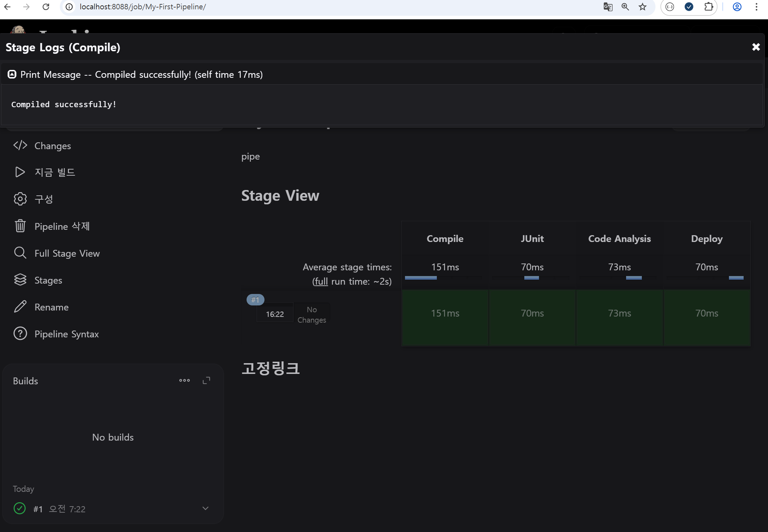
Task: Click the Full Stage View magnifier icon
Action: pos(20,253)
